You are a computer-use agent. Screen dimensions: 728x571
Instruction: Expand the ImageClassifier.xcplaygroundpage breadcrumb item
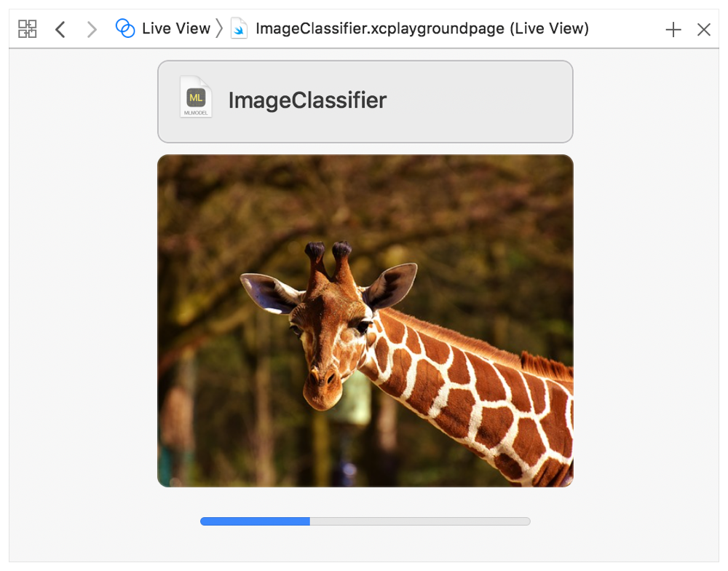[381, 28]
